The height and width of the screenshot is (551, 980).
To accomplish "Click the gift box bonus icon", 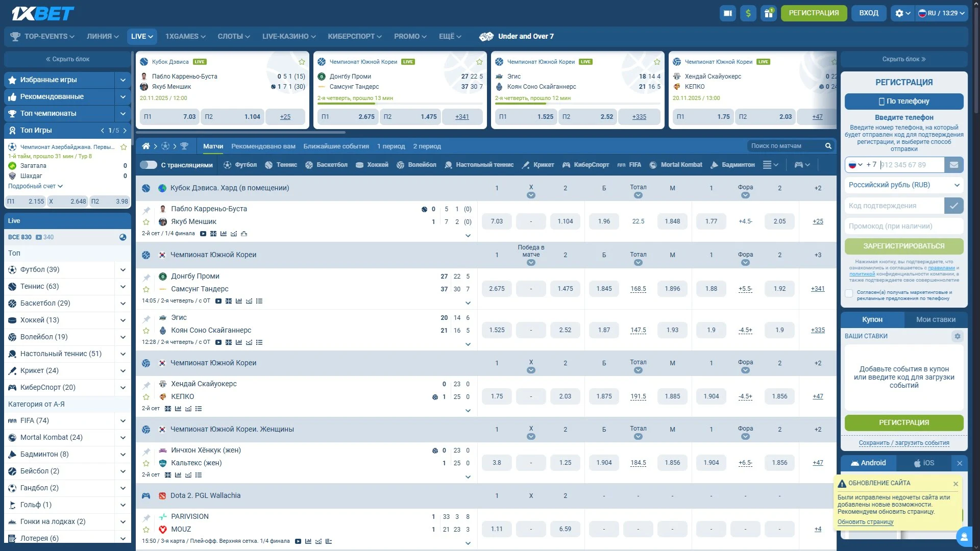I will [768, 13].
